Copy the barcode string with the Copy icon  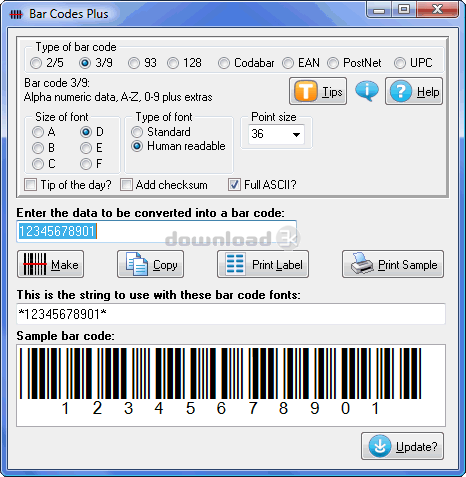137,264
